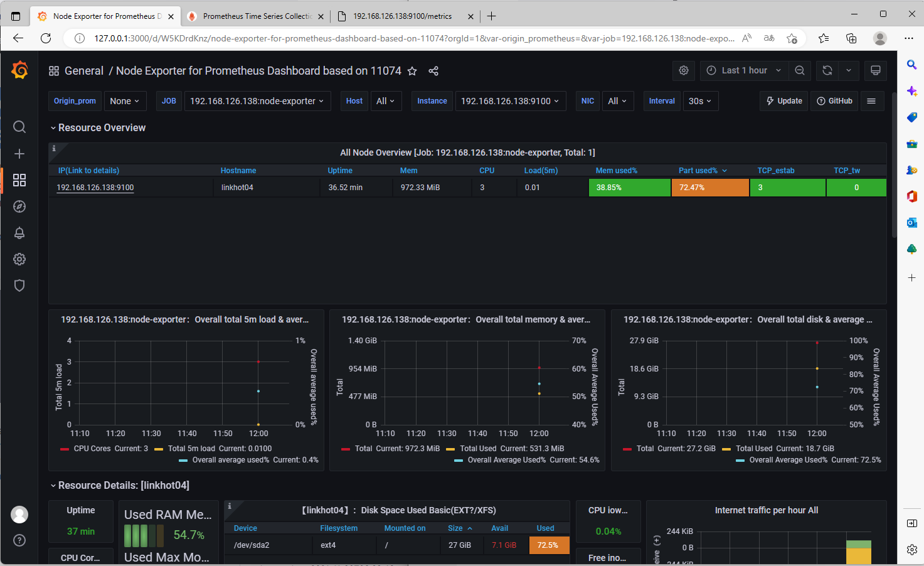Screen dimensions: 924x566
Task: Click the Used RAM Memory gauge bars
Action: click(x=144, y=535)
